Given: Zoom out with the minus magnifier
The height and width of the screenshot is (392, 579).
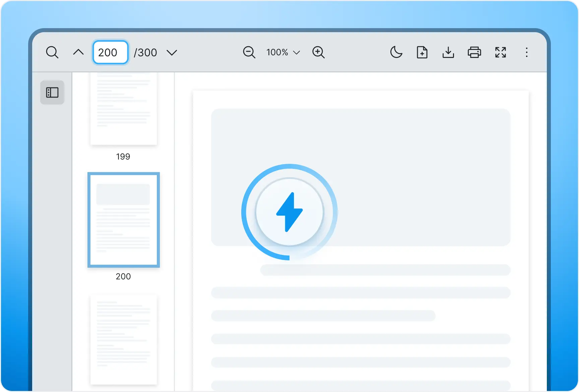Looking at the screenshot, I should (x=249, y=52).
